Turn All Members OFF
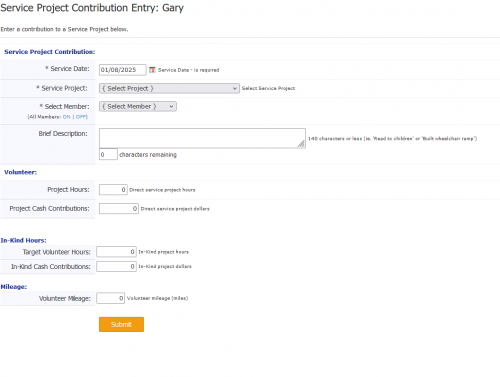 tap(81, 117)
